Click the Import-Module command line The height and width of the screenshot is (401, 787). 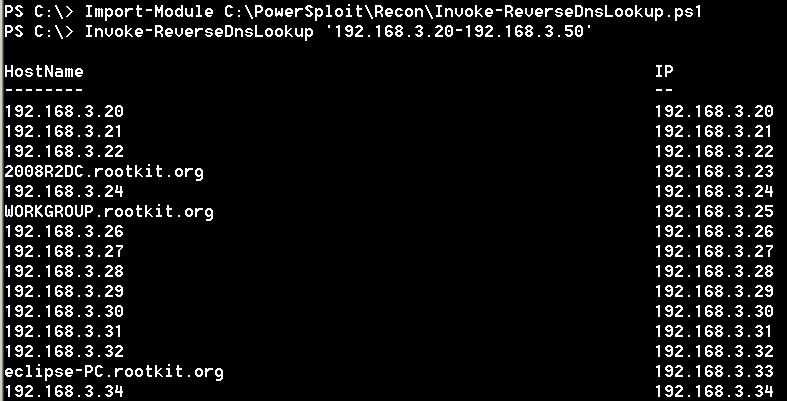[353, 12]
